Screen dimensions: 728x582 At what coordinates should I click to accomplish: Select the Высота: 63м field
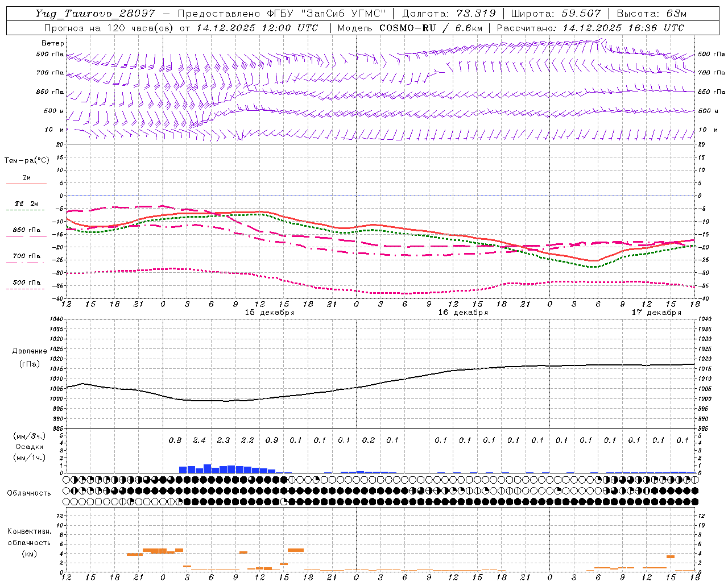[x=652, y=14]
